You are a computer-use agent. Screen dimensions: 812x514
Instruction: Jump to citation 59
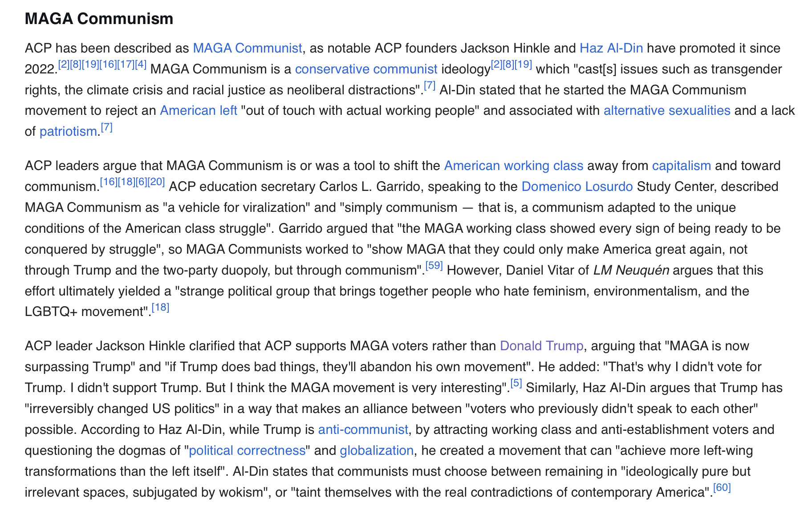tap(434, 266)
